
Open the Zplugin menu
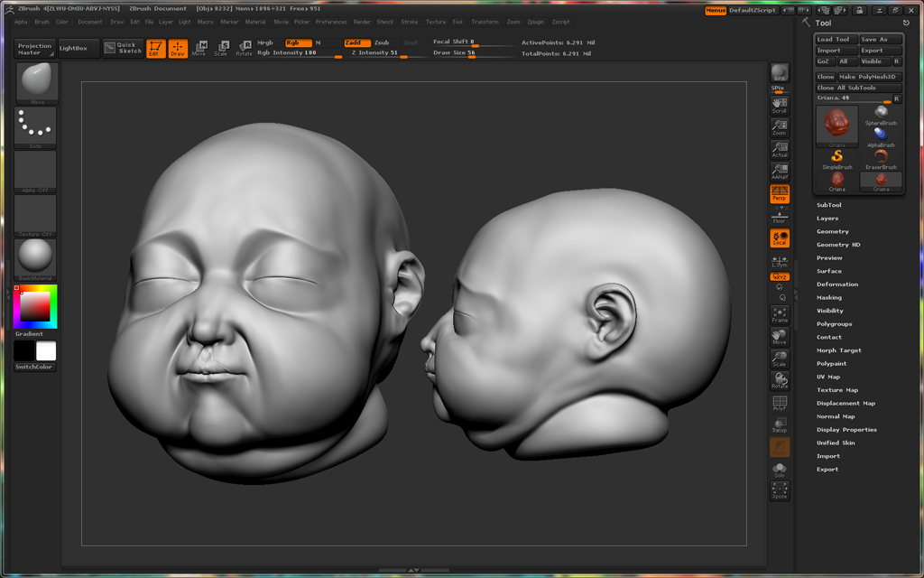click(536, 22)
